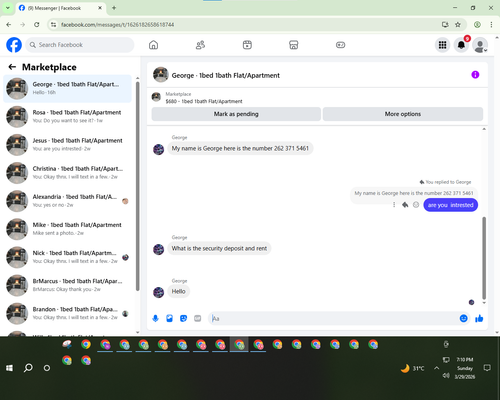Open the Gaming icon in top navigation

point(340,45)
